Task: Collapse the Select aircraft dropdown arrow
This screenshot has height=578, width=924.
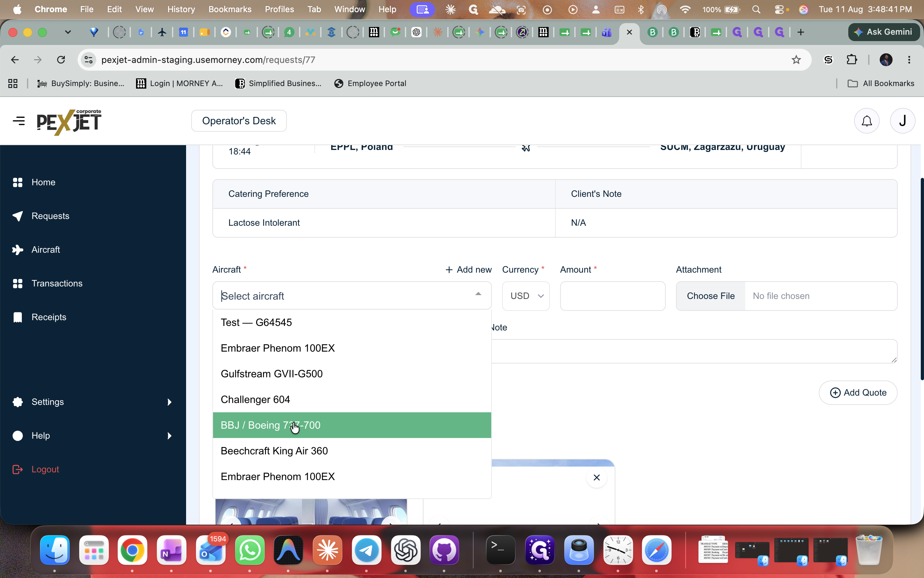Action: click(478, 294)
